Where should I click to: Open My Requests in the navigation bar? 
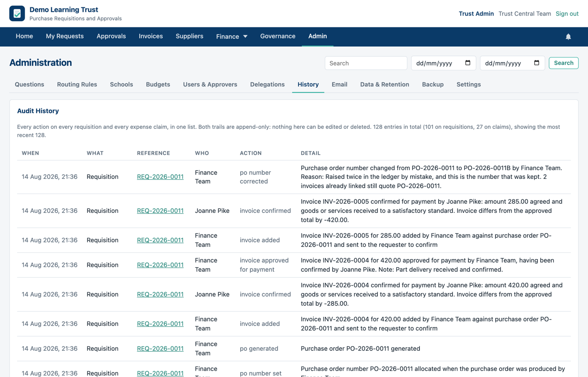pyautogui.click(x=65, y=36)
